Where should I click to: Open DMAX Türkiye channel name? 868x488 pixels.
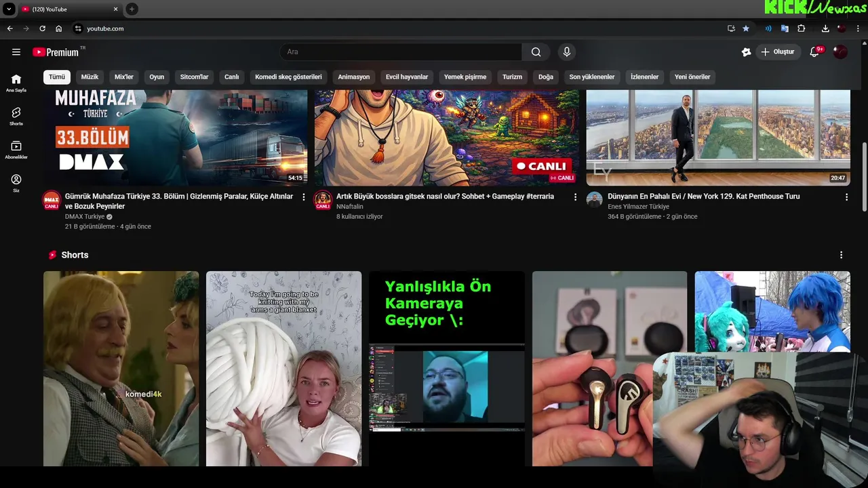(85, 217)
